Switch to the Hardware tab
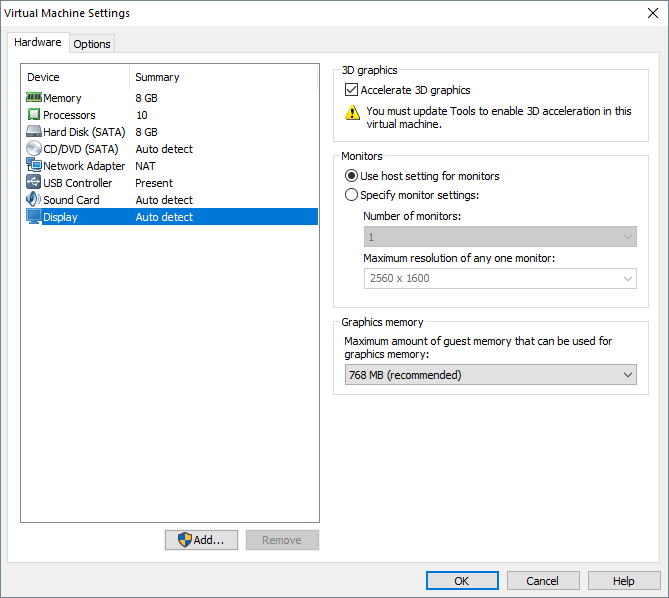Image resolution: width=669 pixels, height=598 pixels. click(38, 43)
